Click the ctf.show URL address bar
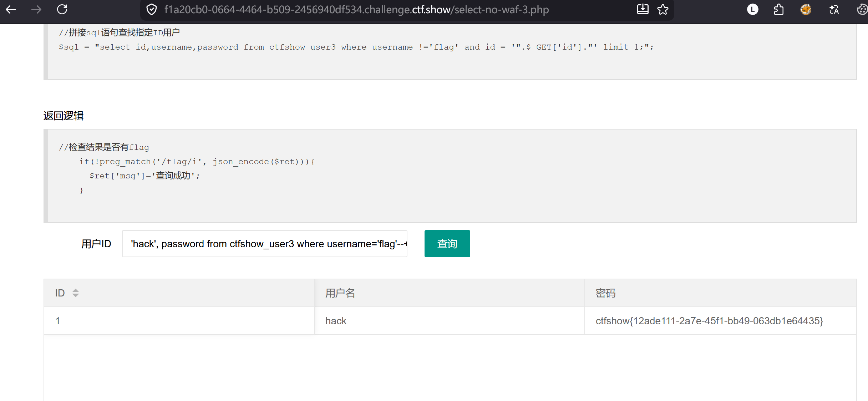Viewport: 868px width, 401px height. pos(357,10)
